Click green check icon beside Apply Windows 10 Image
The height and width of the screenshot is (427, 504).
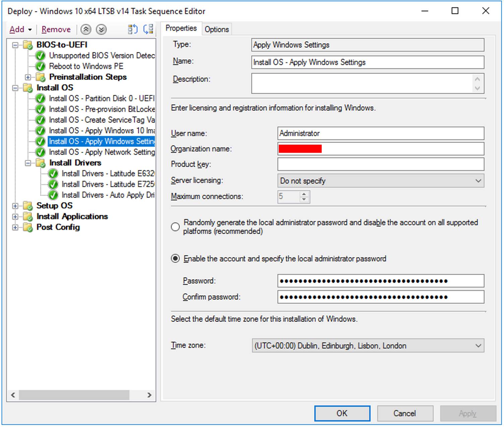click(41, 130)
